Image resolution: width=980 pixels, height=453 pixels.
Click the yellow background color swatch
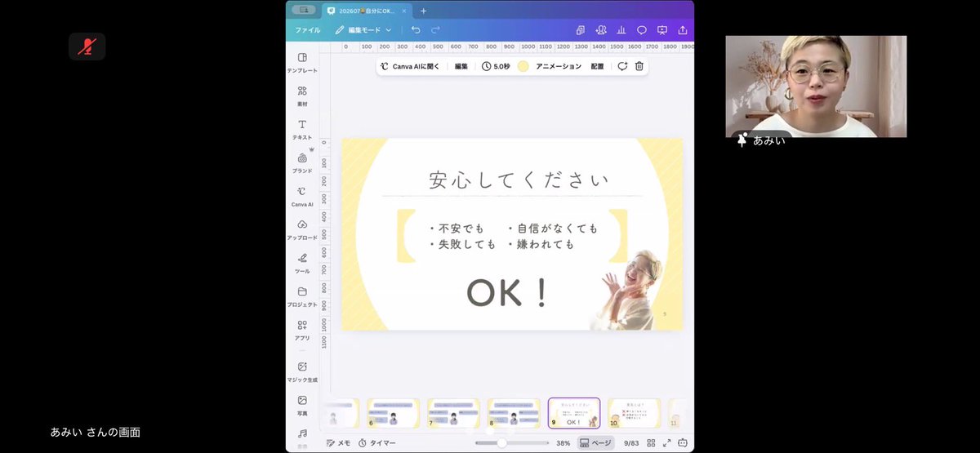click(x=523, y=66)
